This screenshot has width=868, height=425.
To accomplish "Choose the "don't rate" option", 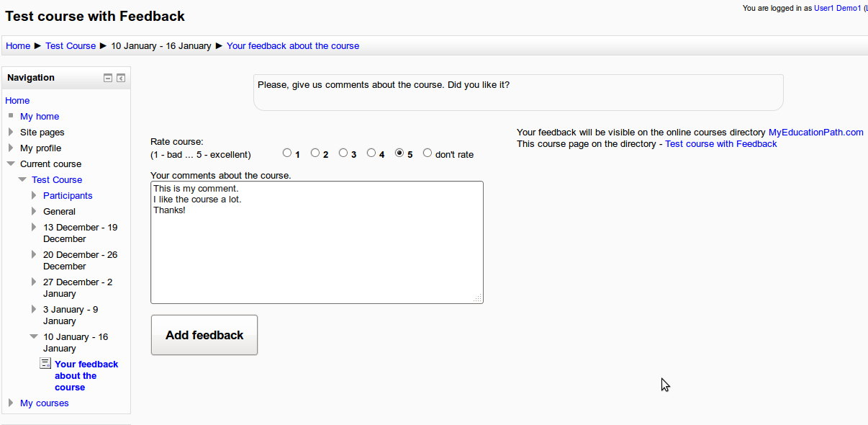I will click(428, 153).
